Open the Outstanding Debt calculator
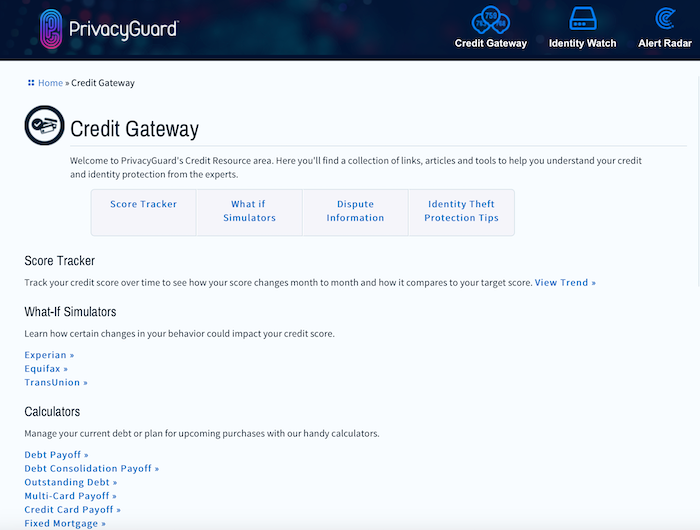 pyautogui.click(x=71, y=483)
